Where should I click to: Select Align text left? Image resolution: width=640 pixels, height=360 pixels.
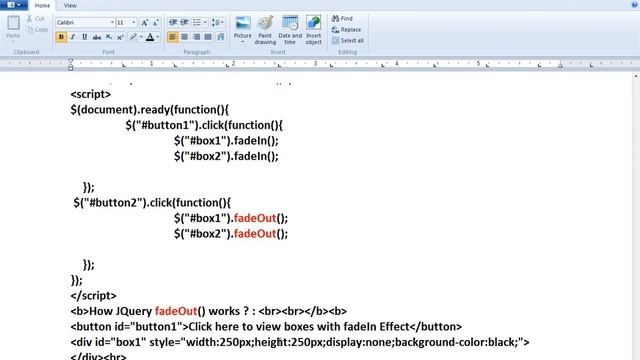click(173, 37)
